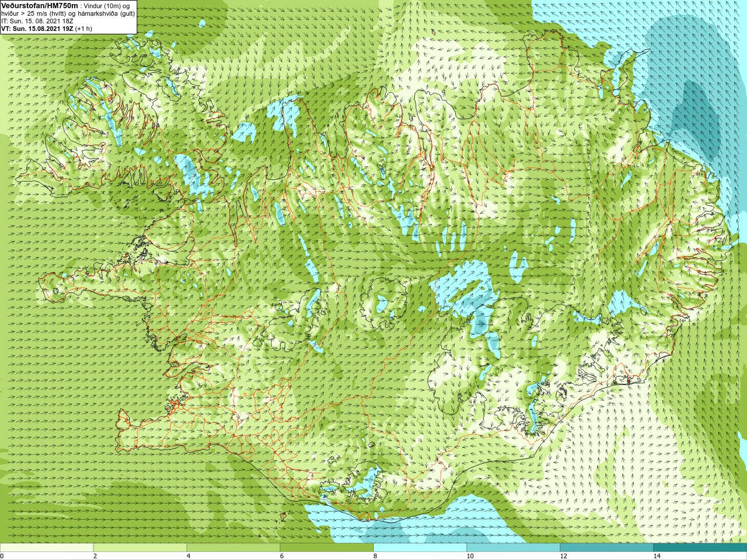Image resolution: width=747 pixels, height=560 pixels.
Task: Select the 12–14 m/s teal color band
Action: (x=607, y=548)
